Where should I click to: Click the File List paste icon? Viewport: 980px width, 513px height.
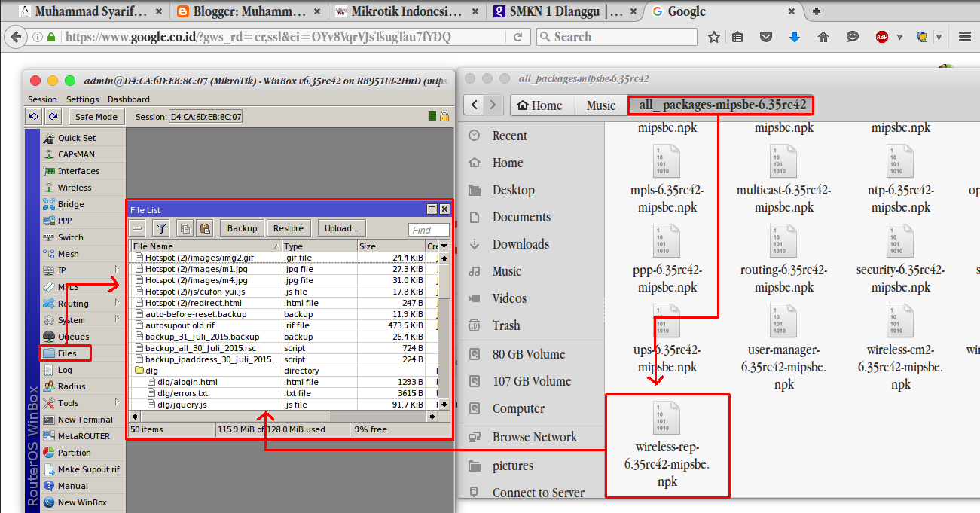click(205, 228)
